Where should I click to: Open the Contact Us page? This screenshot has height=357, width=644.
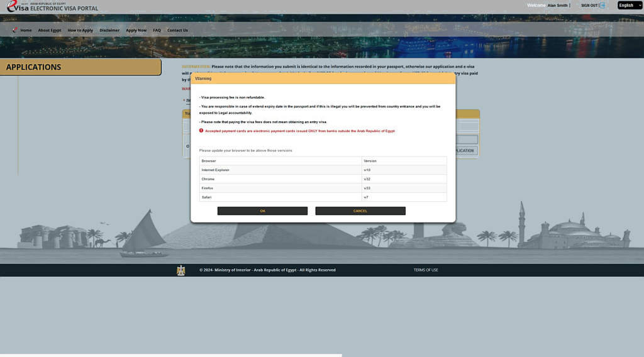[177, 30]
